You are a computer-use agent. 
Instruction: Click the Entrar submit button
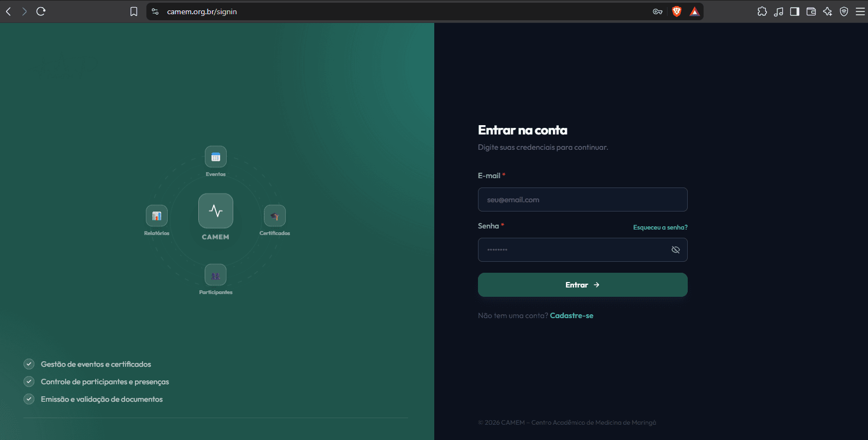pyautogui.click(x=583, y=285)
